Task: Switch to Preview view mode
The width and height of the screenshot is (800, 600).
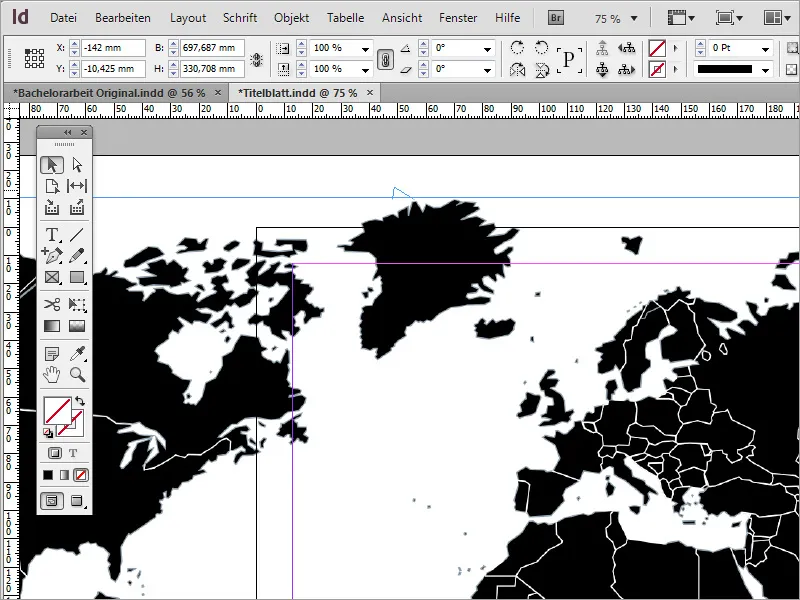Action: click(77, 501)
